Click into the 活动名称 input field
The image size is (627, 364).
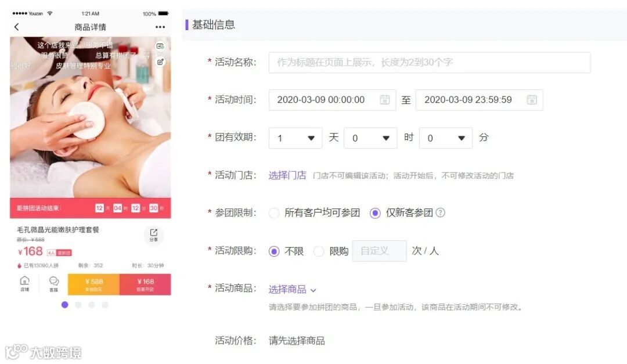click(430, 62)
